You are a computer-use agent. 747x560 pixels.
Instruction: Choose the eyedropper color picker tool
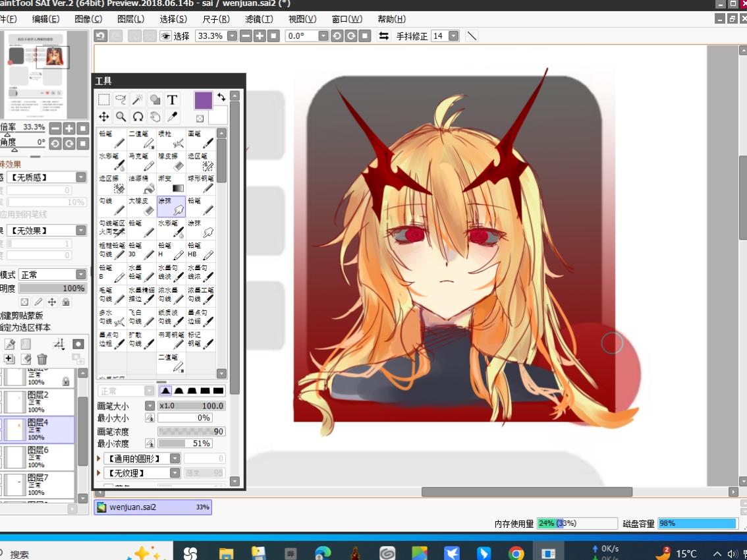coord(172,117)
